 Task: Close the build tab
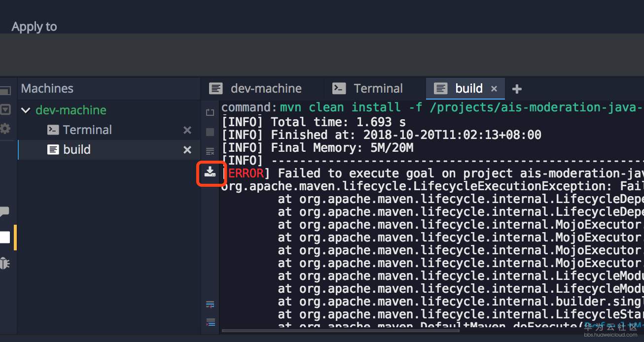494,89
